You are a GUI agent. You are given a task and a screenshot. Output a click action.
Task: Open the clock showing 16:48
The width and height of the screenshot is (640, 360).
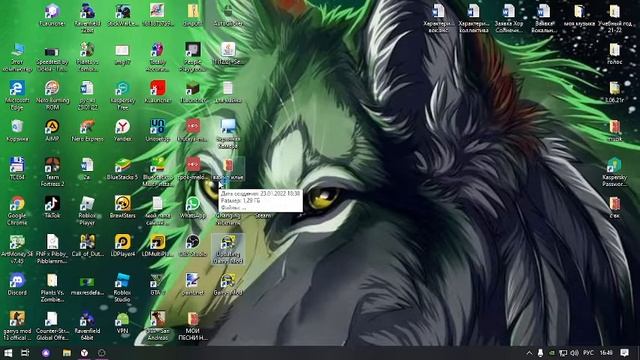pos(606,353)
